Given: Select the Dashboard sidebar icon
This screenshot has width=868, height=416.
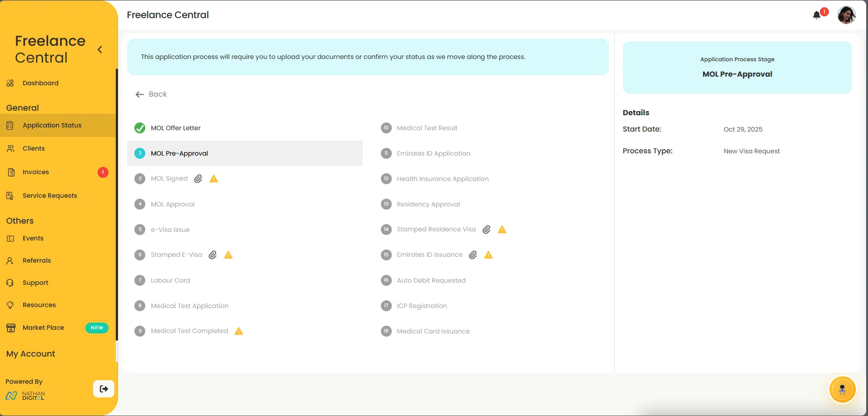Looking at the screenshot, I should click(10, 83).
